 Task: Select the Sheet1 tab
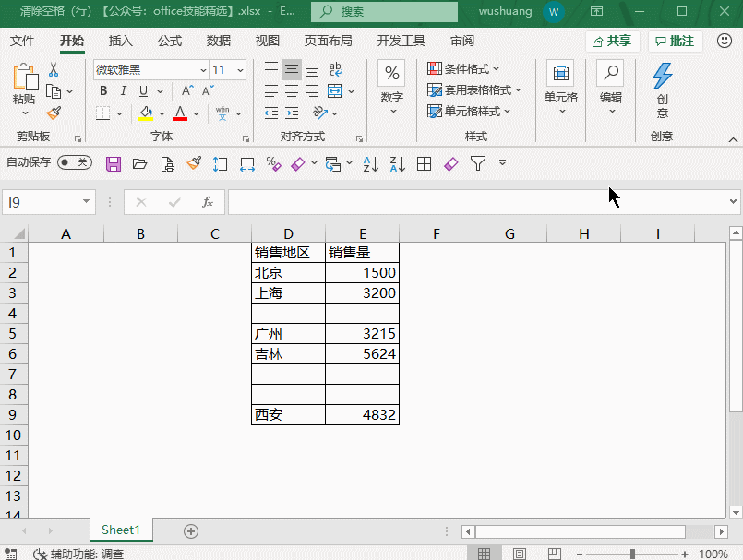[121, 530]
